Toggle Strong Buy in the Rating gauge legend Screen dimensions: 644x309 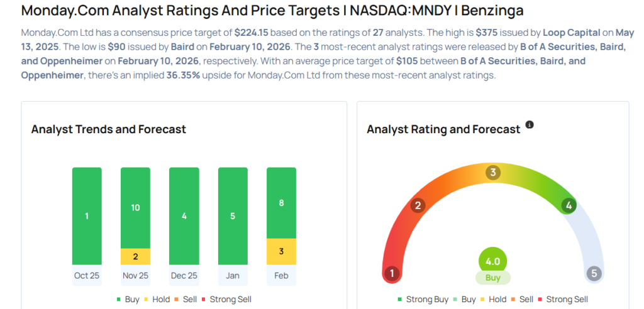[423, 300]
